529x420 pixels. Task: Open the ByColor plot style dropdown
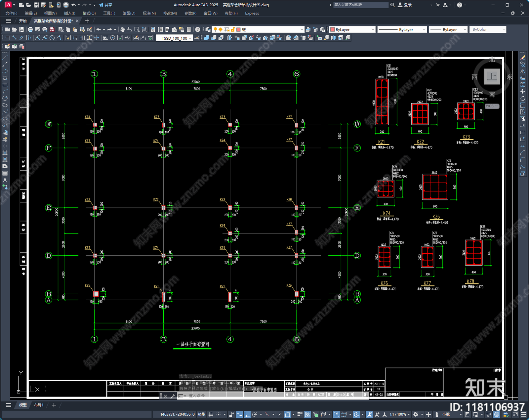tap(488, 29)
